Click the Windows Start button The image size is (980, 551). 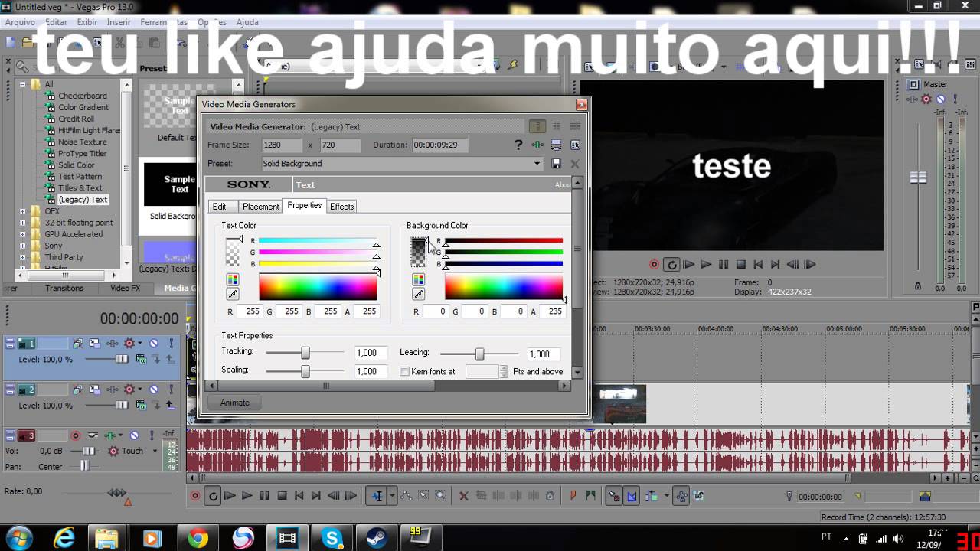point(18,539)
